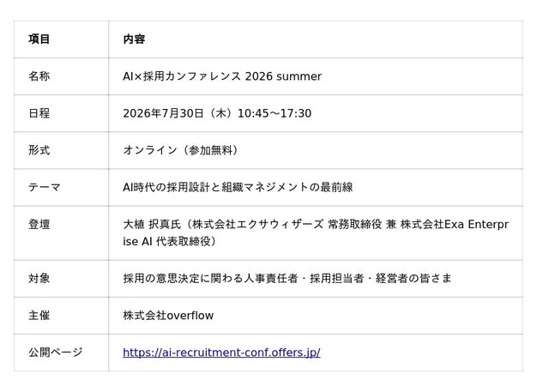Click the speaker 大植 択真氏 text
549x392 pixels.
click(x=152, y=225)
